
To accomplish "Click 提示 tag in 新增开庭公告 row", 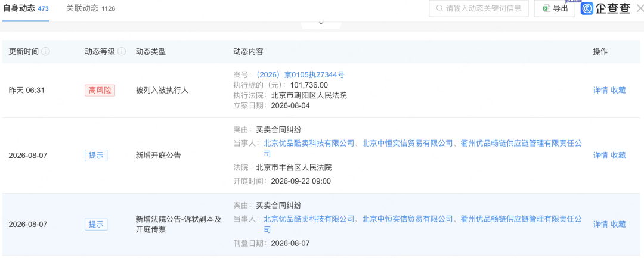I will [96, 156].
